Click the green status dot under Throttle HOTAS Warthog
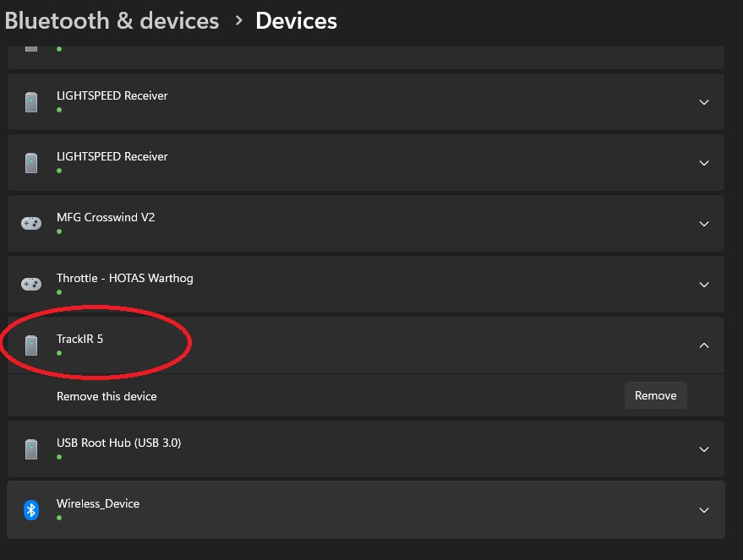The image size is (743, 560). (59, 292)
